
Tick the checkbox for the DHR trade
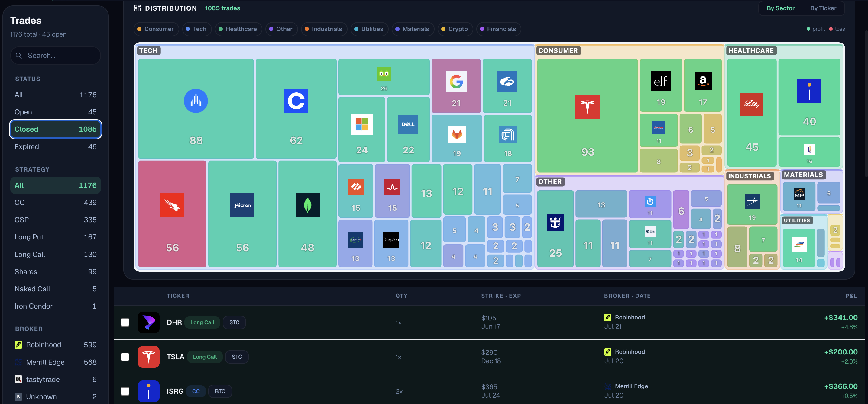pos(125,322)
